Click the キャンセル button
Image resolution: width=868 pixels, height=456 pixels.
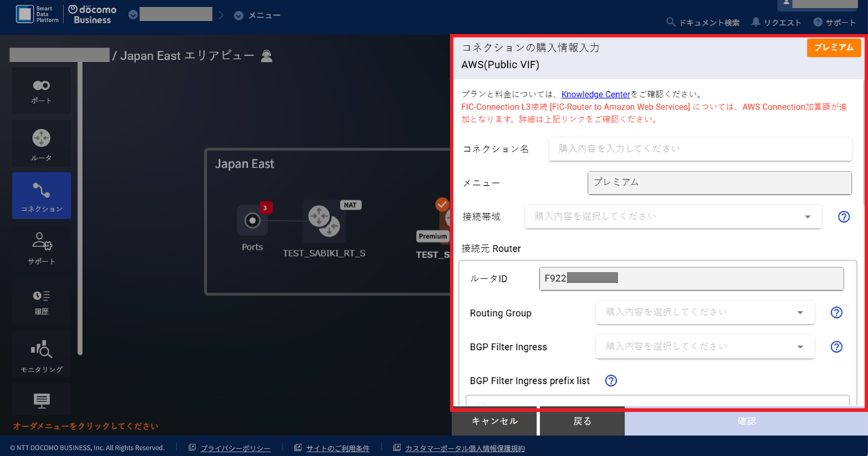(x=495, y=421)
